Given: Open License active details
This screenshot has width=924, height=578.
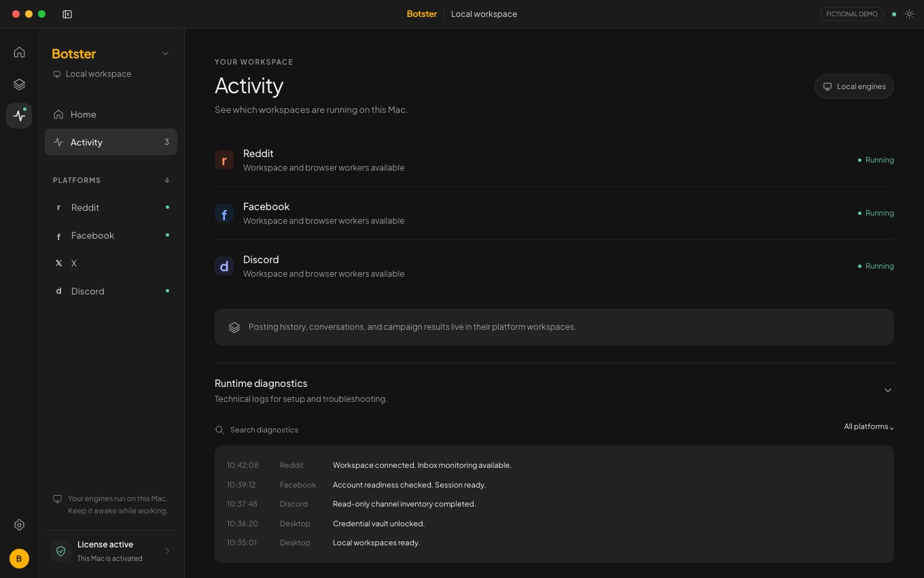Looking at the screenshot, I should (x=111, y=551).
